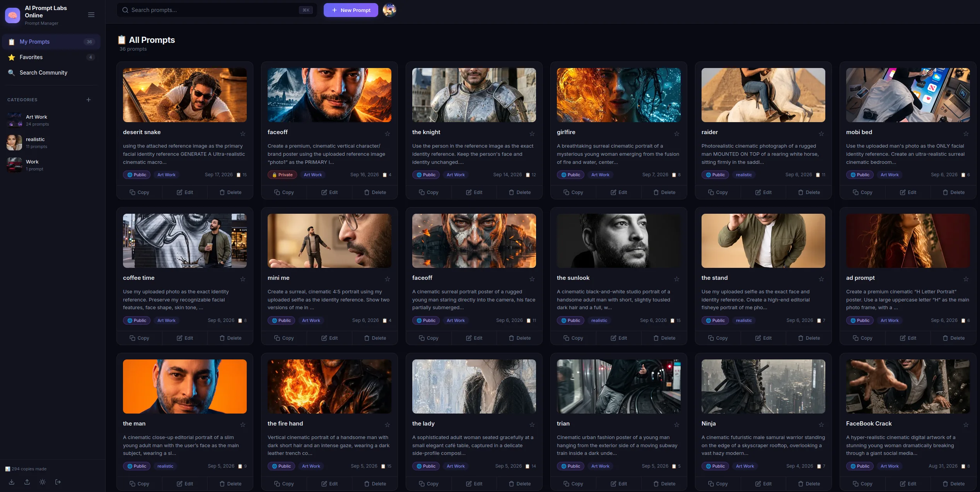Copy the 'raider' prompt
The height and width of the screenshot is (492, 980).
tap(718, 192)
